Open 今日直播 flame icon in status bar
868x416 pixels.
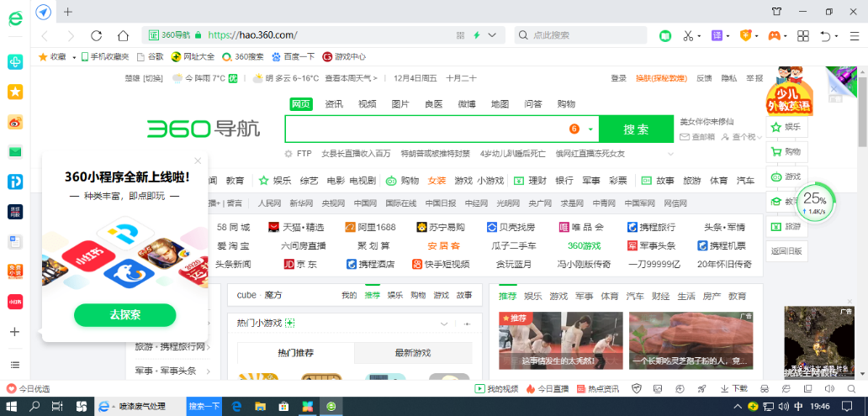pos(547,389)
